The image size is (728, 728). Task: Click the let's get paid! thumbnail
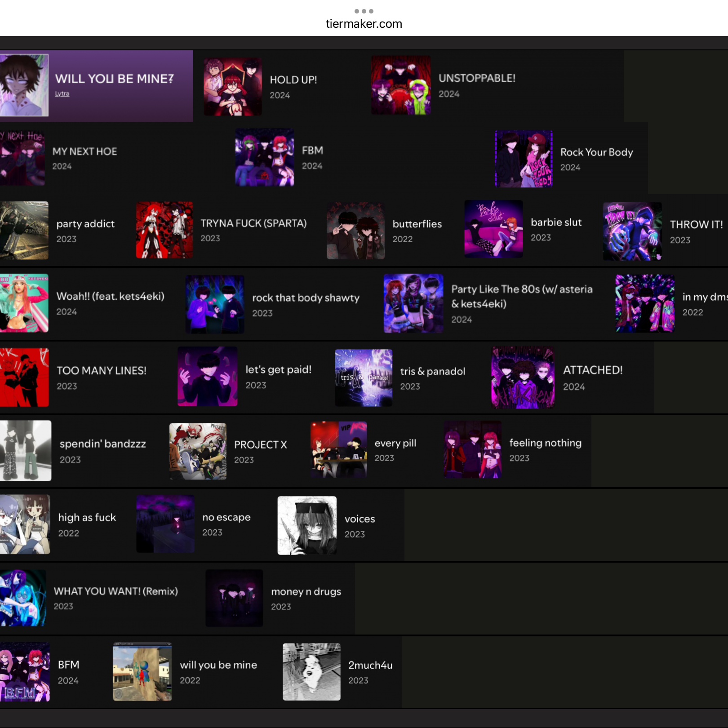click(x=207, y=377)
